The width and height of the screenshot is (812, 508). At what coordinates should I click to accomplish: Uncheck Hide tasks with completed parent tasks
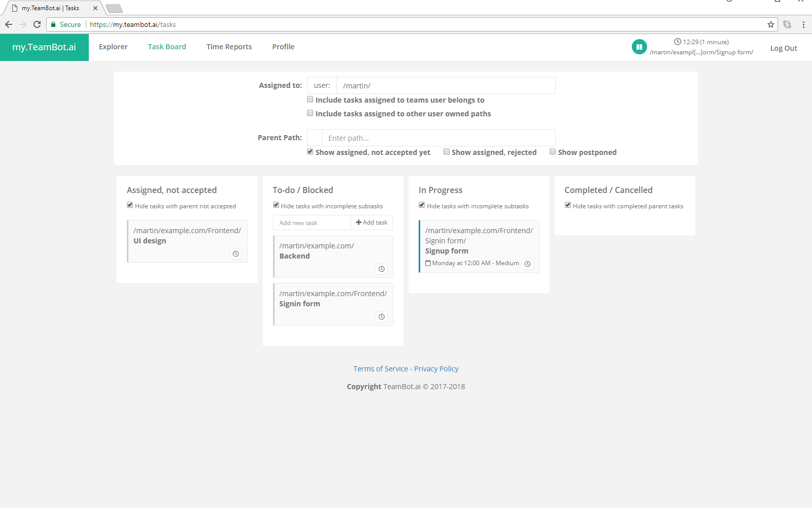click(x=568, y=205)
